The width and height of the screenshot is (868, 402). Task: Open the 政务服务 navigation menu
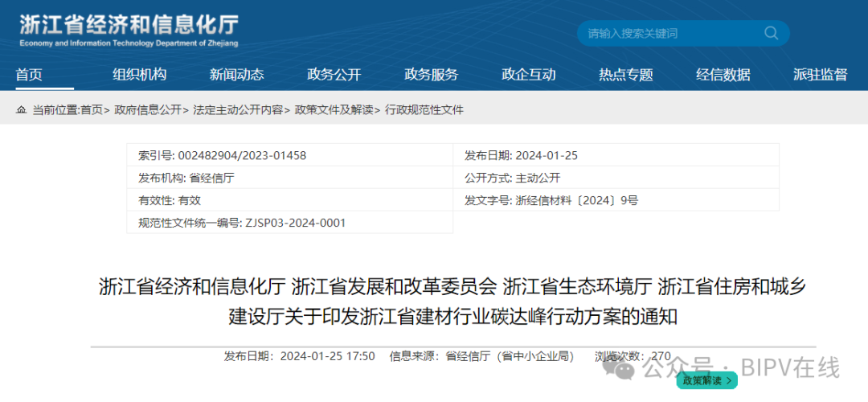432,75
